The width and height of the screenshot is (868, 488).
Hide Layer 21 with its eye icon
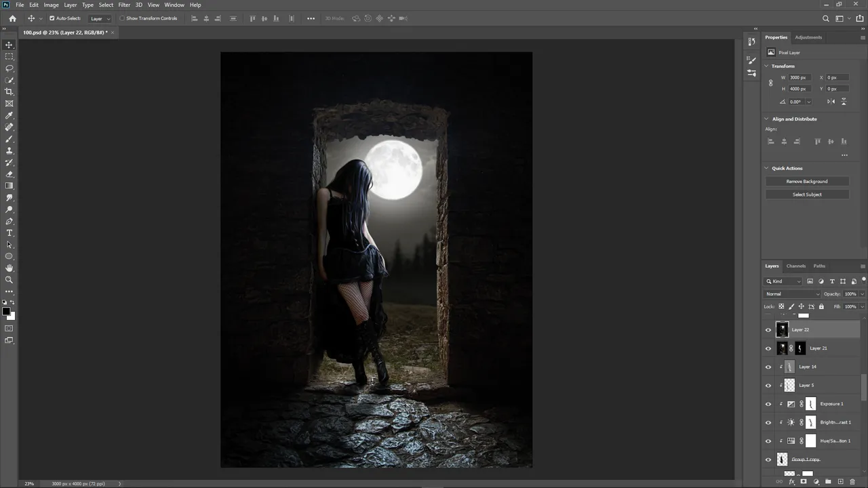click(768, 348)
